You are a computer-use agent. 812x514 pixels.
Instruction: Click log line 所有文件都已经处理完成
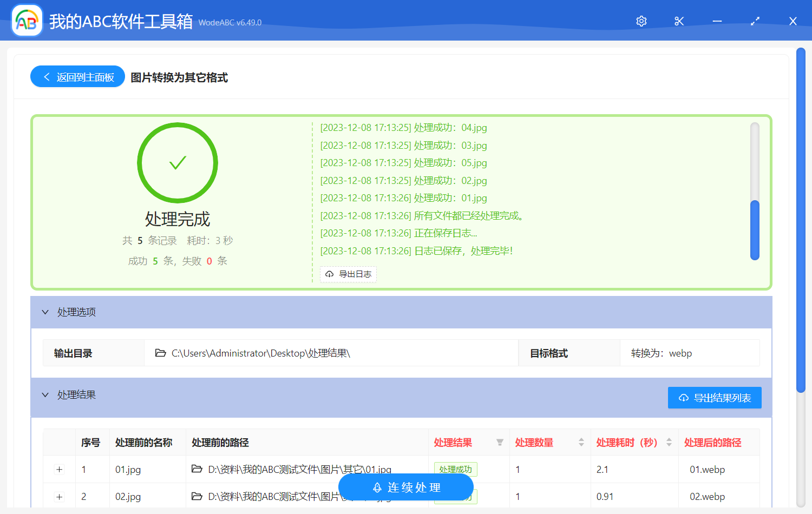tap(422, 216)
